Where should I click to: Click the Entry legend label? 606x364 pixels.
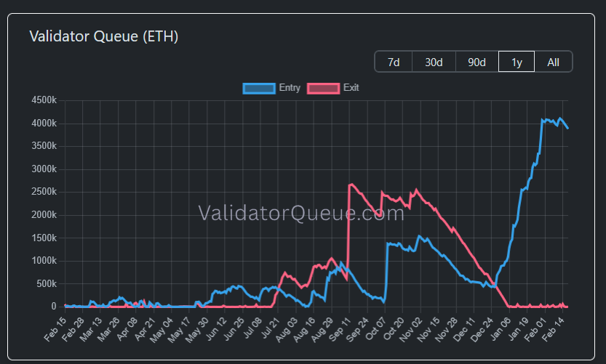pyautogui.click(x=290, y=88)
